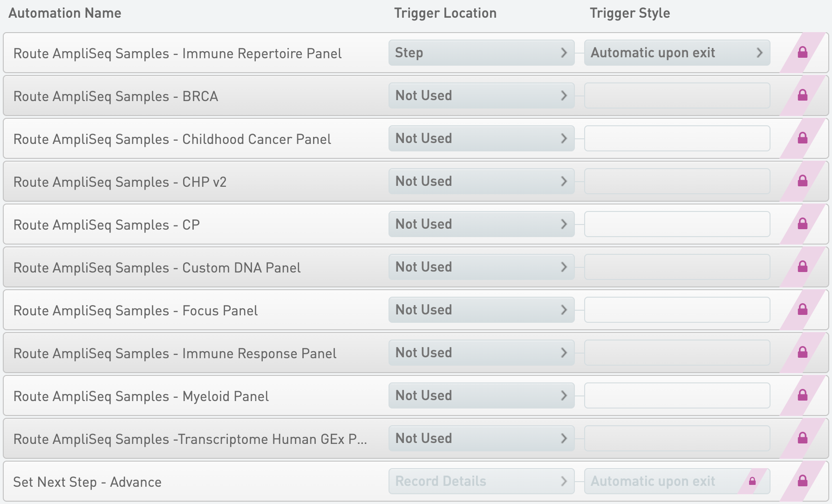Click the empty Trigger Style field for Childhood Cancer Panel
The image size is (832, 504).
coord(676,138)
